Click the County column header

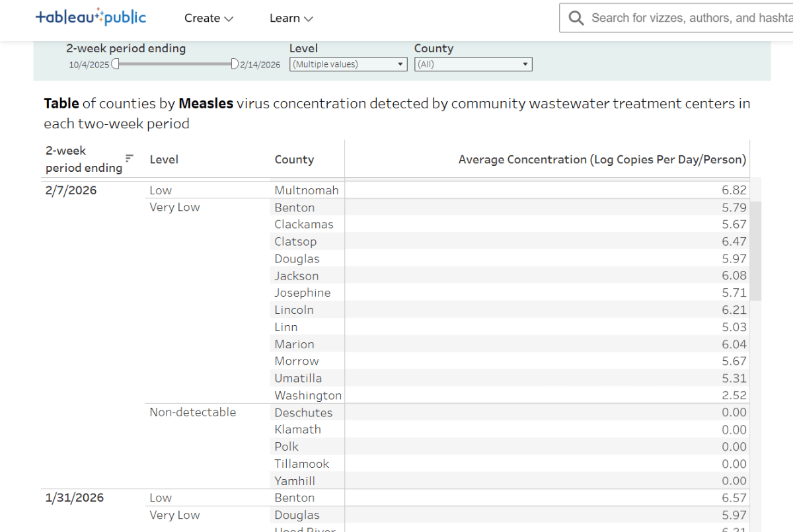coord(294,159)
